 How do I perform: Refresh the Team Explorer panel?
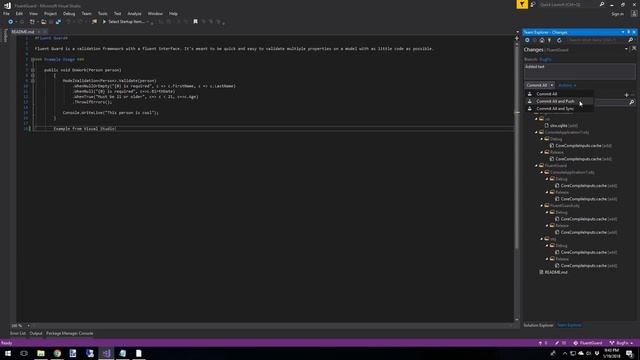(559, 40)
